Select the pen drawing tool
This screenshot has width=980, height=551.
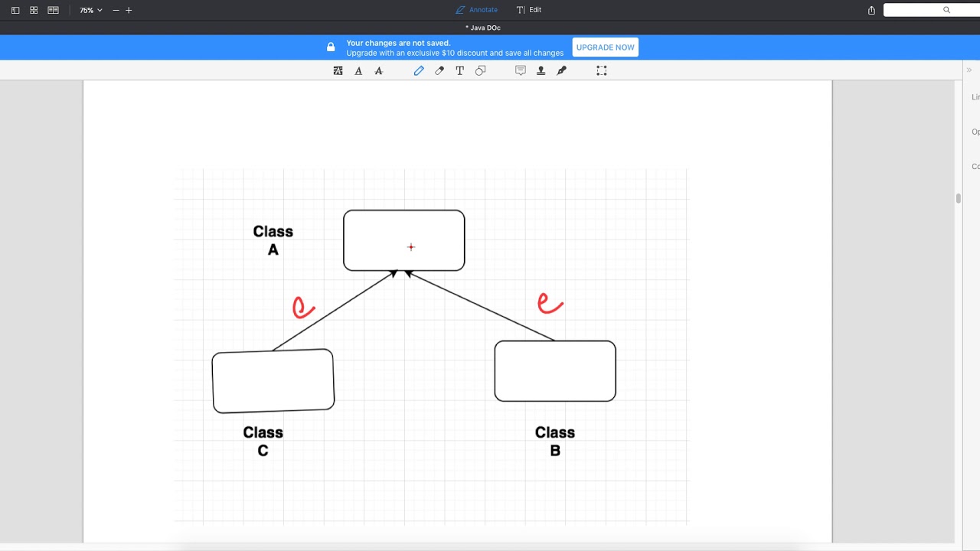(x=419, y=70)
